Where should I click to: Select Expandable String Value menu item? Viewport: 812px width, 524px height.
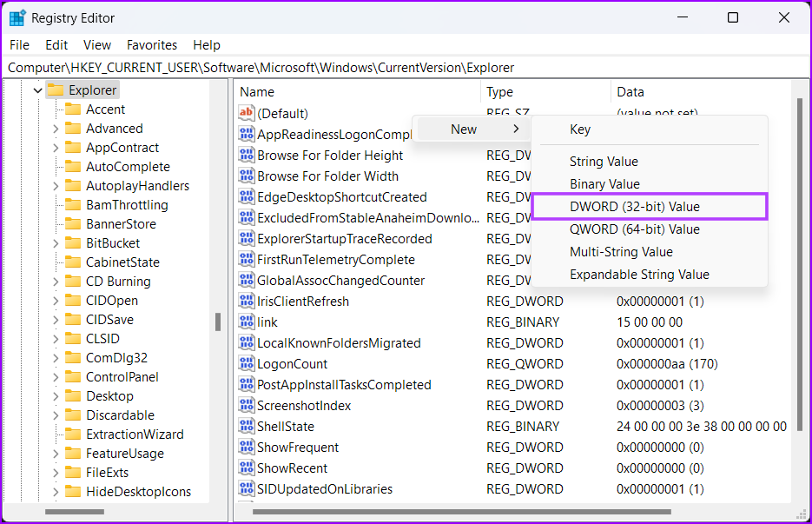tap(650, 275)
